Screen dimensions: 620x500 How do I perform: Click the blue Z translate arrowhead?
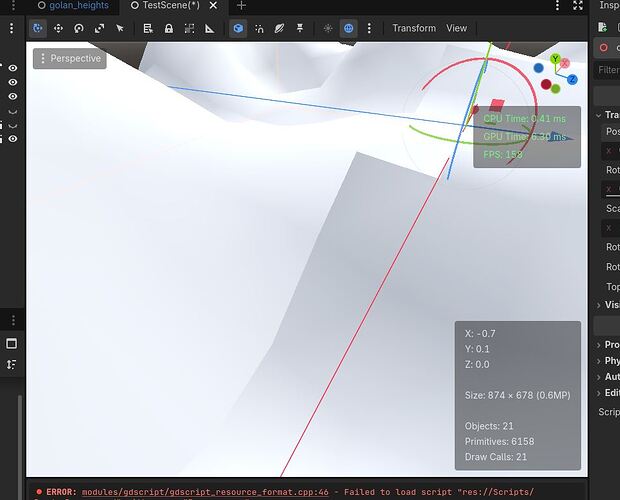pyautogui.click(x=561, y=137)
